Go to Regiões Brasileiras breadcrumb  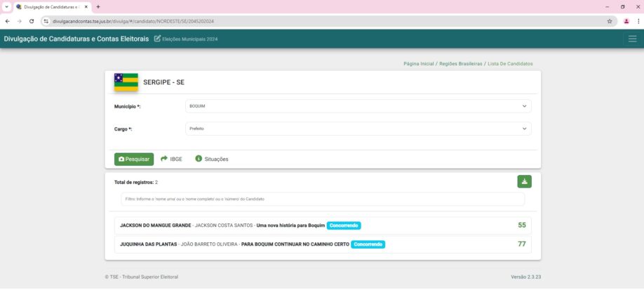tap(461, 64)
